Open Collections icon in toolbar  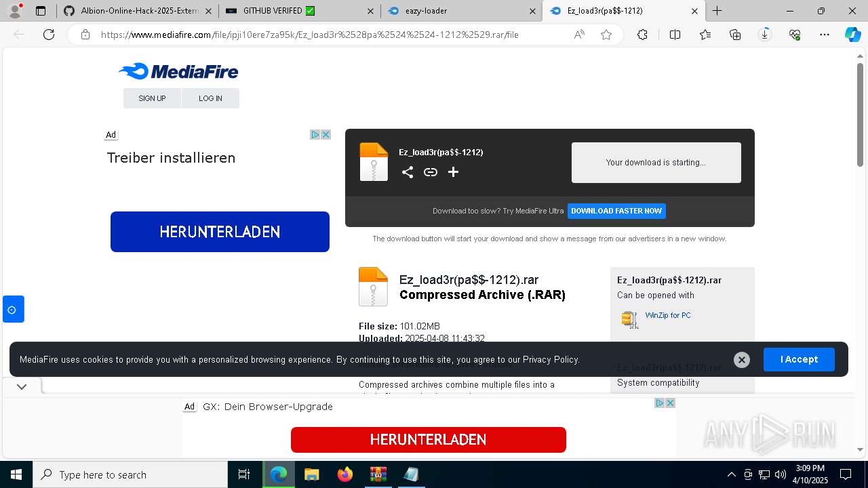click(x=735, y=35)
